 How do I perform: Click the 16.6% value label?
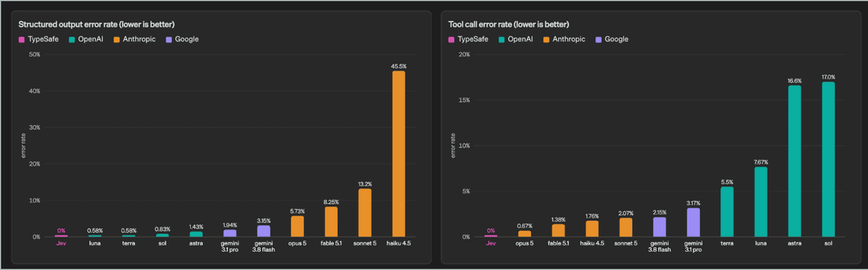(x=794, y=80)
